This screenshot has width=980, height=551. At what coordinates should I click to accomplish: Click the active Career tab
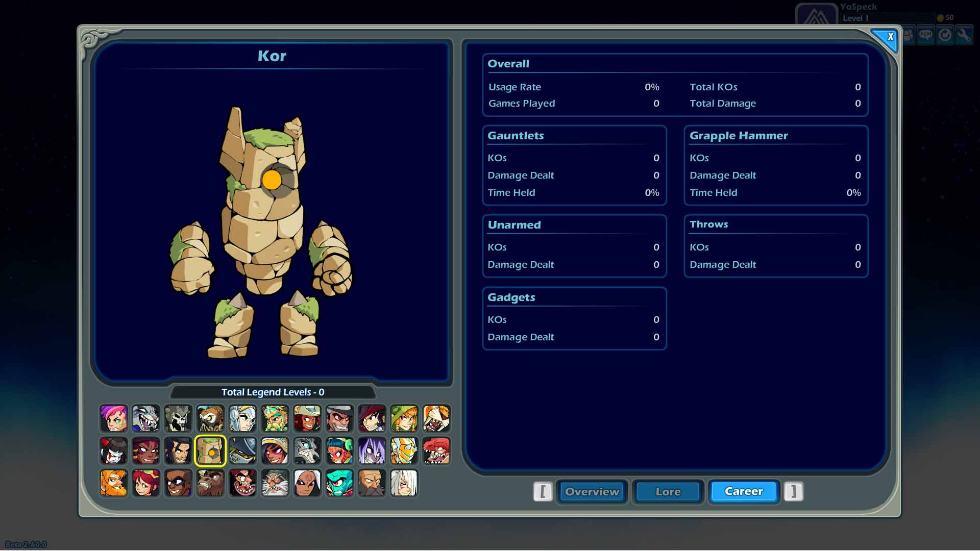(x=744, y=492)
